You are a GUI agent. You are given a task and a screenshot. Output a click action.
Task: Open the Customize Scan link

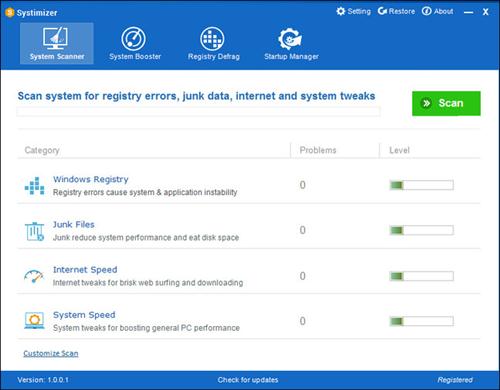point(51,353)
